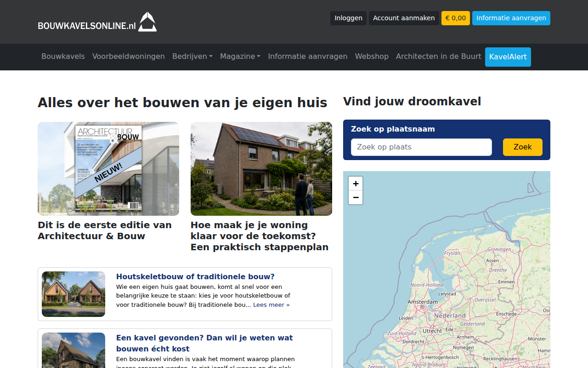Click the Bouwkavelsonline house logo icon
Screen dimensions: 588x368
click(x=147, y=22)
